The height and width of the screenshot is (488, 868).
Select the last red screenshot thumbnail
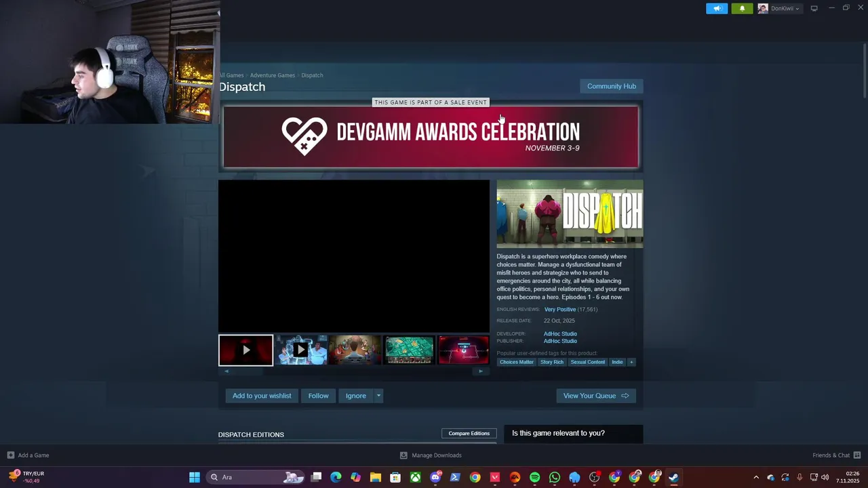463,350
